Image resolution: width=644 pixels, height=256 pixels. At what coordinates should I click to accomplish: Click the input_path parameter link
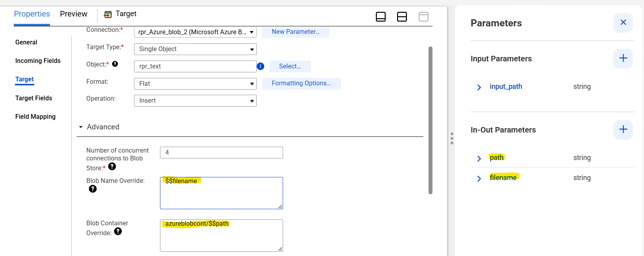[506, 87]
